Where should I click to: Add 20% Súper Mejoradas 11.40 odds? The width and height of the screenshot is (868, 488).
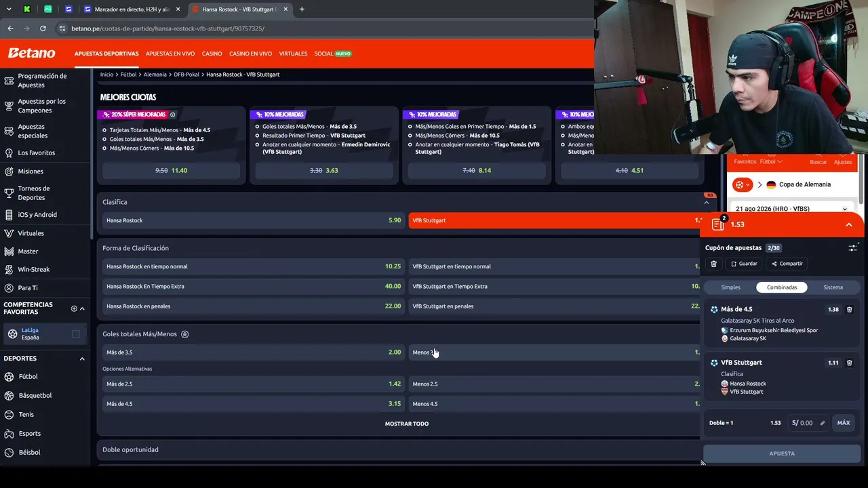pyautogui.click(x=171, y=171)
